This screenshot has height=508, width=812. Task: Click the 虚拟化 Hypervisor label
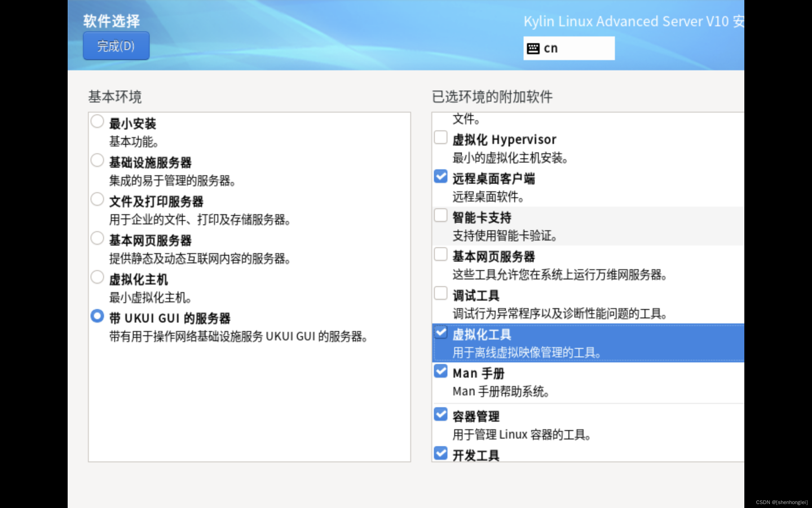[504, 140]
